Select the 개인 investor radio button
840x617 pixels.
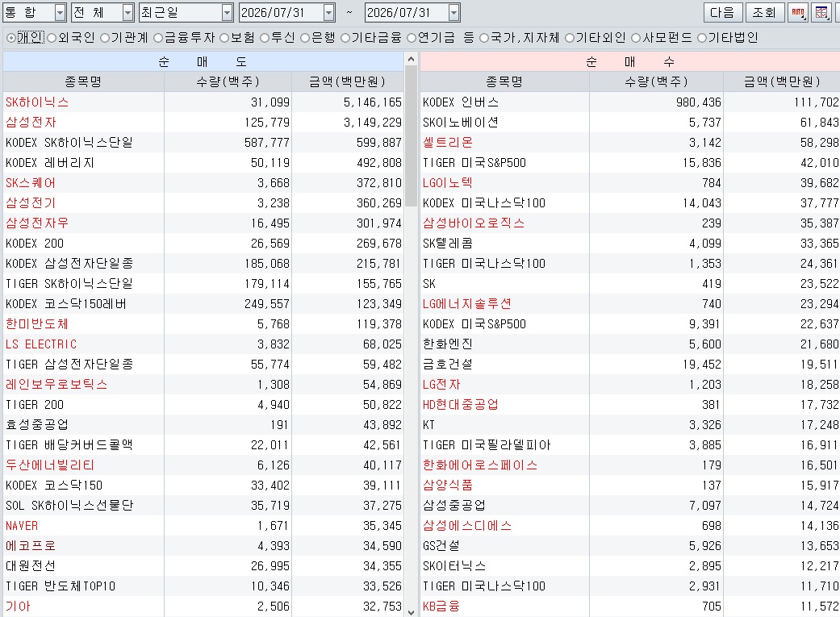pos(10,38)
